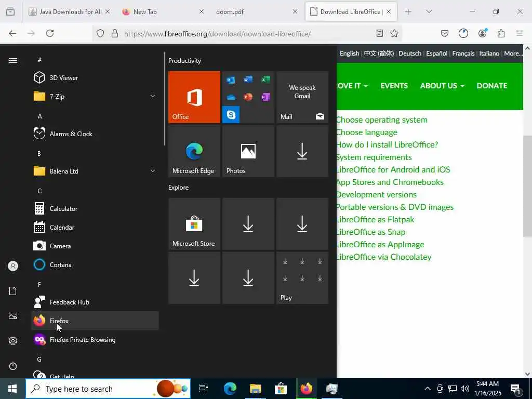Image resolution: width=532 pixels, height=399 pixels.
Task: Launch Calculator from Start menu
Action: 95,209
